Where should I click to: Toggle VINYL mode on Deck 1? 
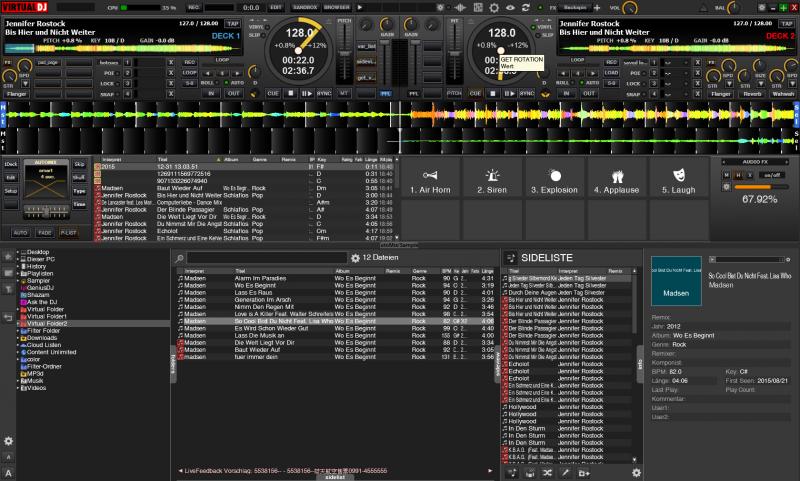click(257, 27)
